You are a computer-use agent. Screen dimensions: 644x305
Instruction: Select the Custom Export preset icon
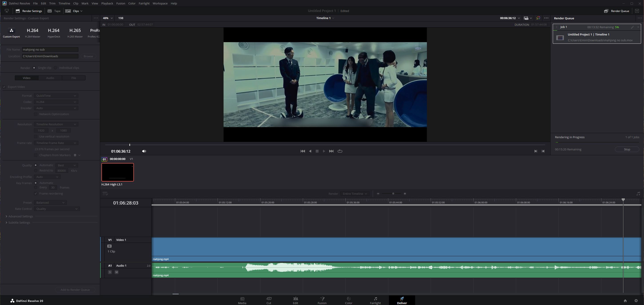pyautogui.click(x=11, y=31)
